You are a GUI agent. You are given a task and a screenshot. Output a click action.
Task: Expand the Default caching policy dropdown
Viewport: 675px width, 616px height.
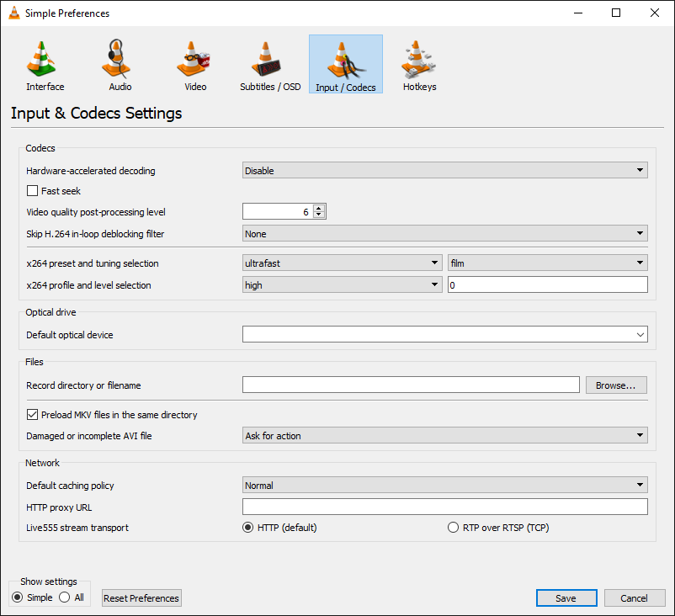(x=444, y=486)
